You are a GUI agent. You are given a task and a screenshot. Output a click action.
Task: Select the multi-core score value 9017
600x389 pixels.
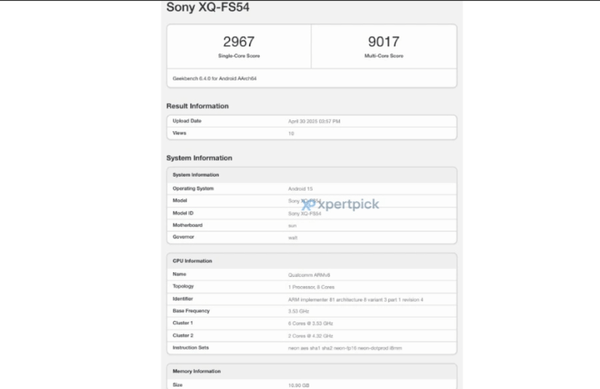point(384,42)
